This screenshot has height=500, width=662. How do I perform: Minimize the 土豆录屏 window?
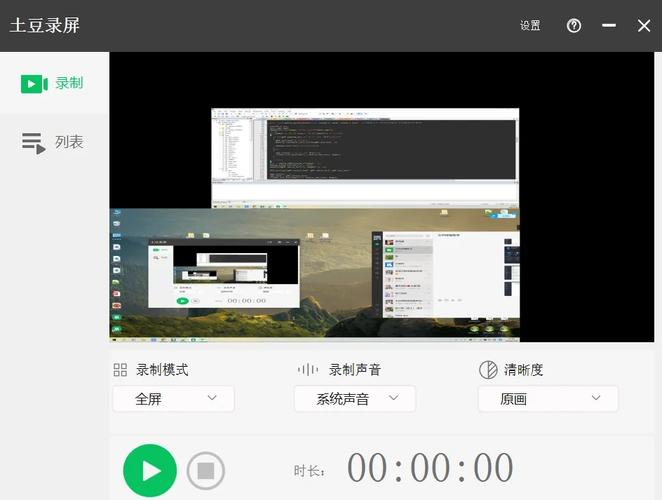pos(609,26)
